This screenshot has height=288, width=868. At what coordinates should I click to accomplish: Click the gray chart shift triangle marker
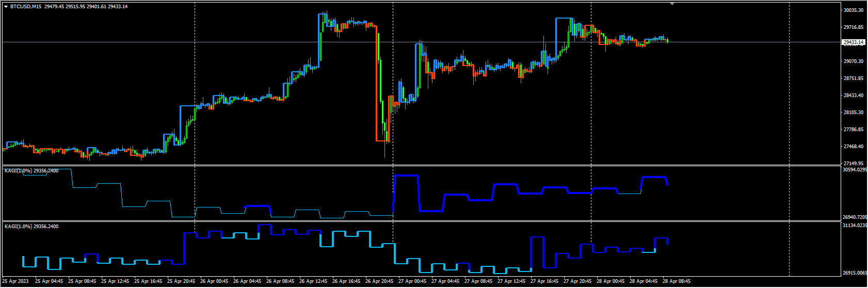[672, 4]
